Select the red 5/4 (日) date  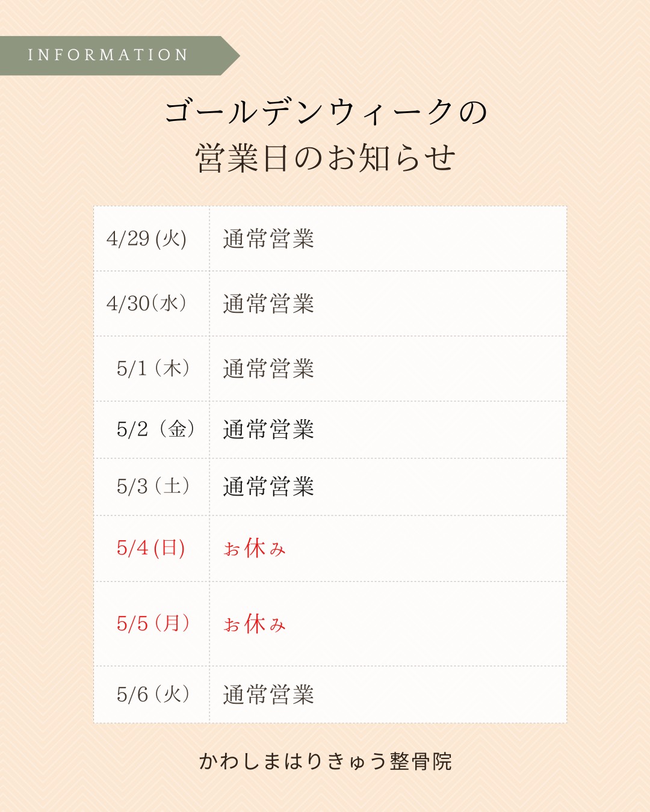(150, 548)
